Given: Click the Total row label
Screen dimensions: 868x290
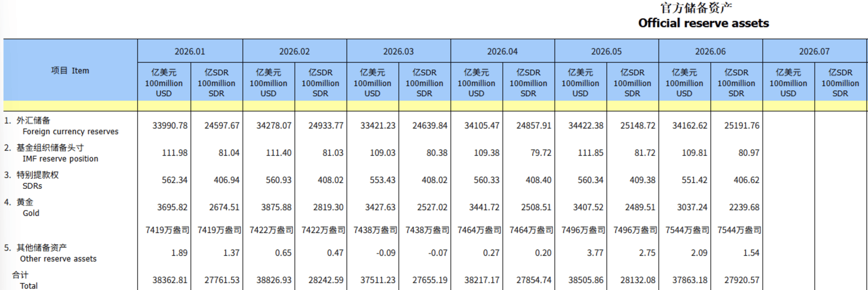Looking at the screenshot, I should pyautogui.click(x=29, y=286).
